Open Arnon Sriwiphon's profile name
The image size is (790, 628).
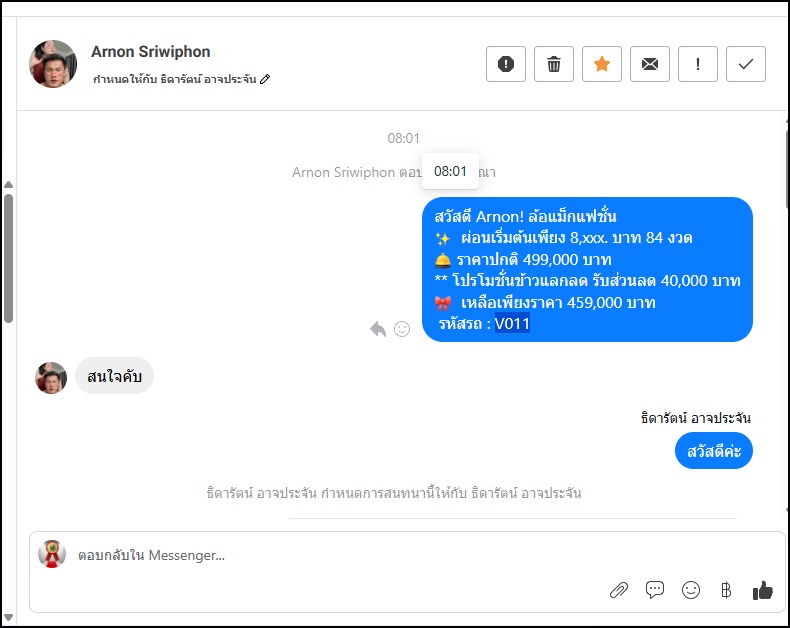[151, 51]
